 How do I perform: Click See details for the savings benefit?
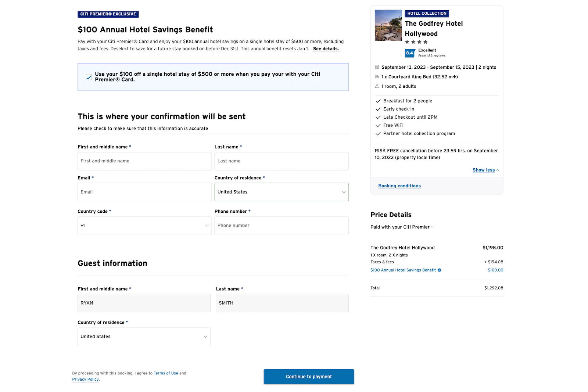tap(326, 48)
